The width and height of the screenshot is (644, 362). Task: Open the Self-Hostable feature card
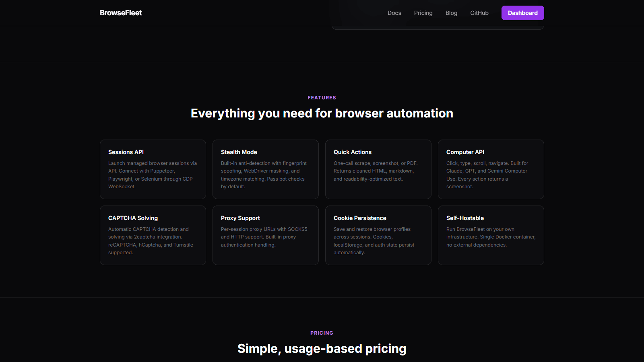tap(491, 235)
